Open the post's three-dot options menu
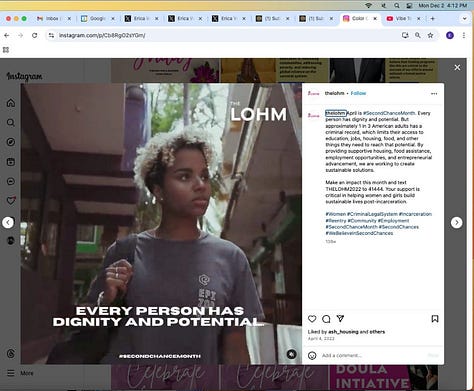 (x=434, y=94)
